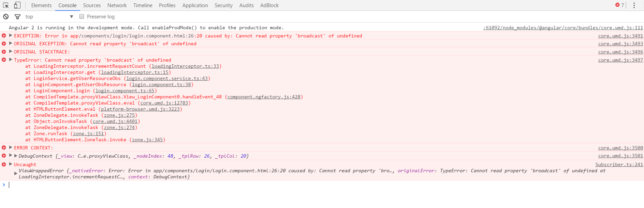Follow stack link zone.js:275

(119, 115)
